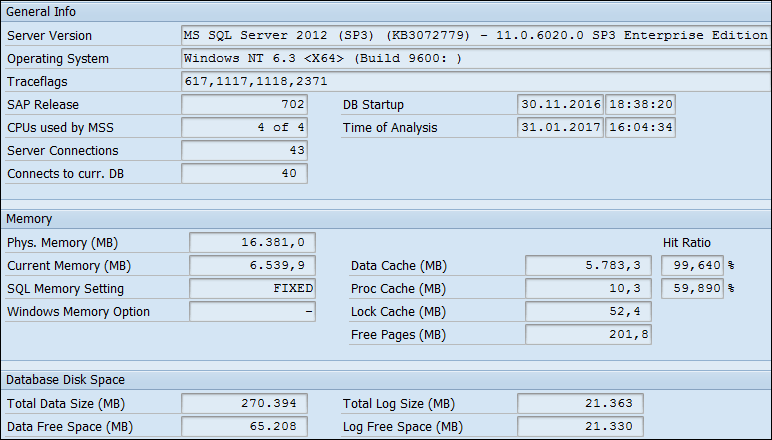Image resolution: width=772 pixels, height=440 pixels.
Task: Select the Data Cache (MB) value field
Action: [x=588, y=265]
